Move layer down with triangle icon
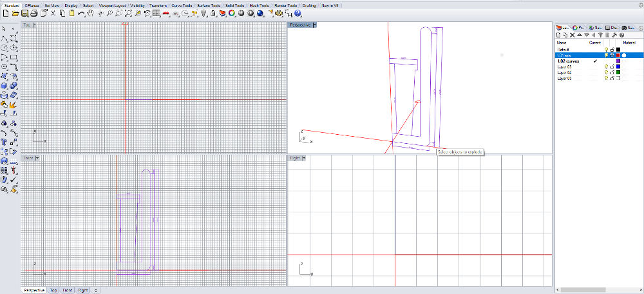 coord(587,35)
